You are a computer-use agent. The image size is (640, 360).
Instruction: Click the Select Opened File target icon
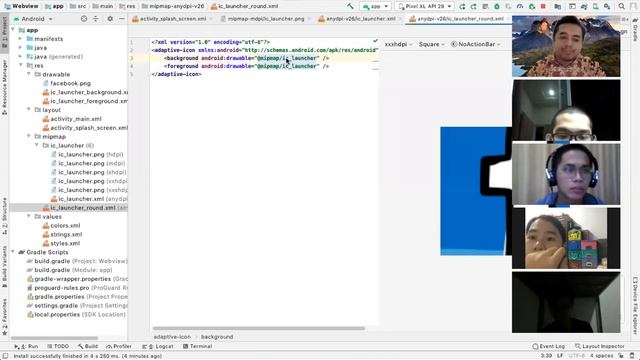tap(84, 19)
